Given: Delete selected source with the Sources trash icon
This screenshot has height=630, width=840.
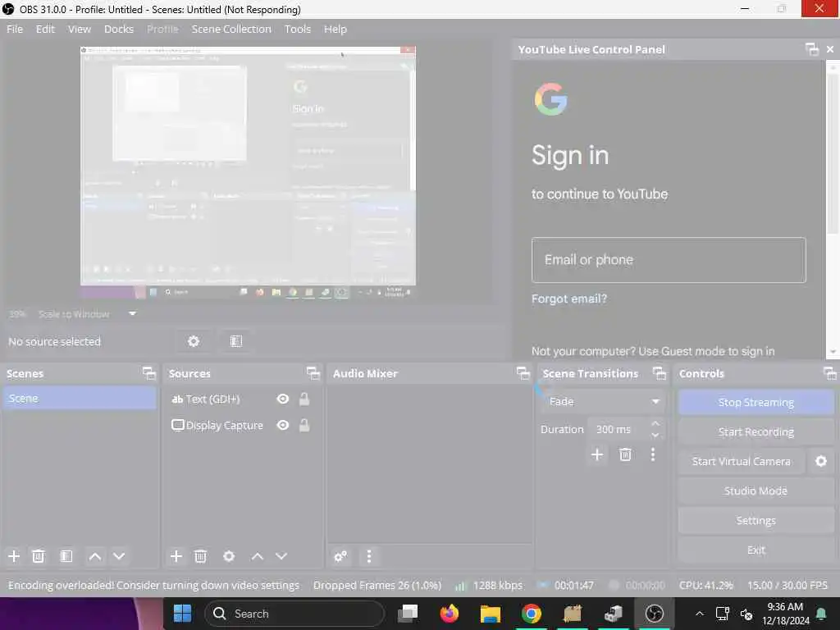Looking at the screenshot, I should point(200,556).
